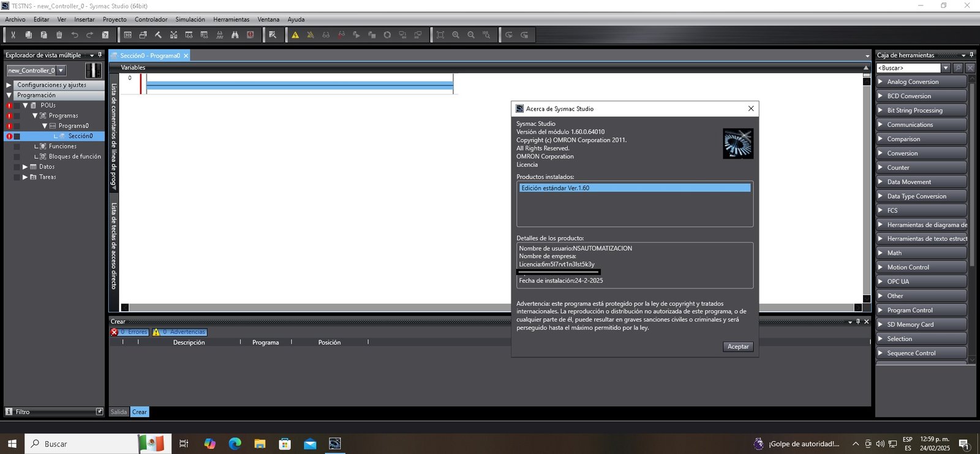Expand the Datos tree node
Viewport: 980px width, 454px height.
point(25,167)
